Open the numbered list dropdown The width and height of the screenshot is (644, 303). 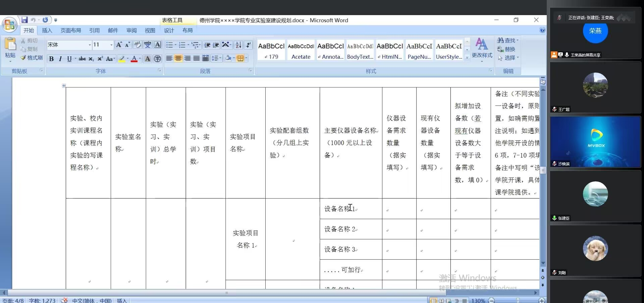coord(188,45)
